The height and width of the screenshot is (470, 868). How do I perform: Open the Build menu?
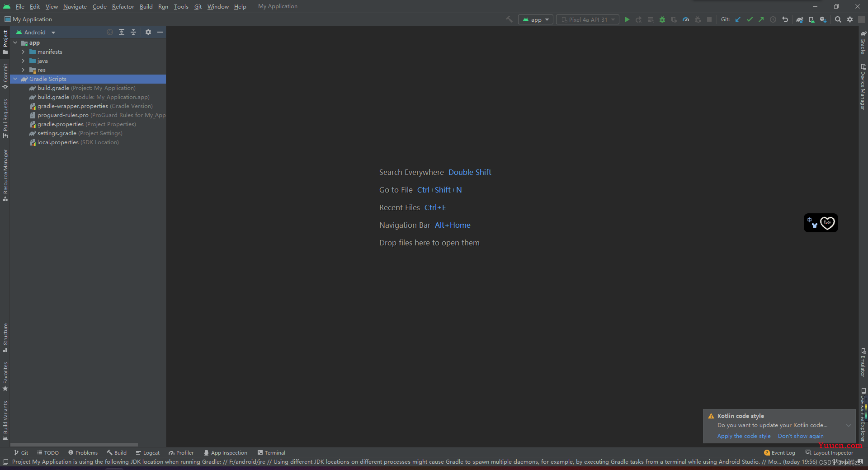[x=146, y=6]
